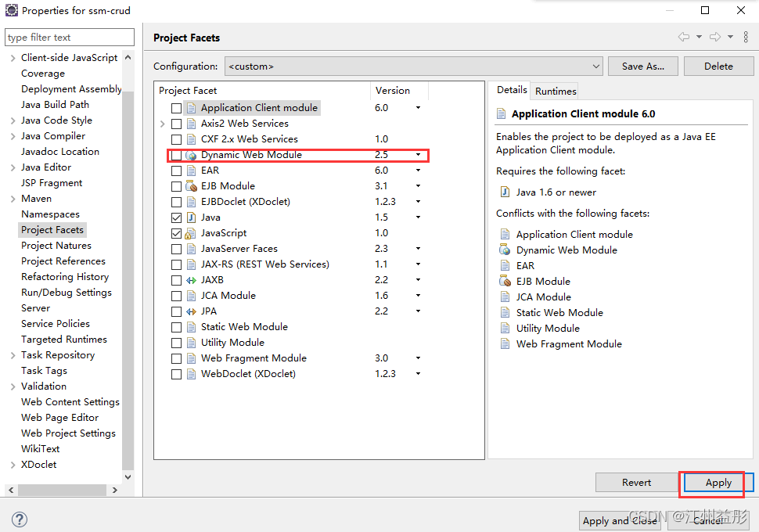This screenshot has height=532, width=759.
Task: Click the Utility Module facet icon
Action: [x=191, y=343]
